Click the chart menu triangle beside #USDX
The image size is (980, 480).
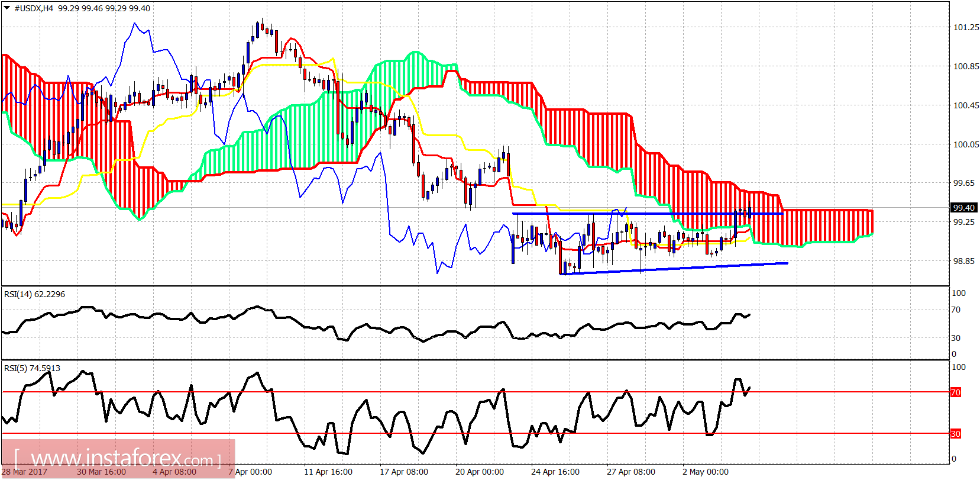click(x=7, y=8)
